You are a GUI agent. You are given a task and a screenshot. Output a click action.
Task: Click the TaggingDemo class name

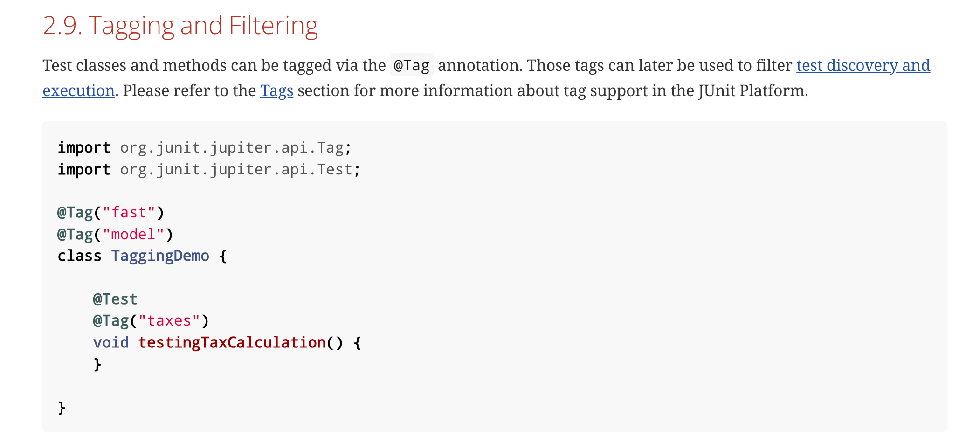(x=160, y=256)
